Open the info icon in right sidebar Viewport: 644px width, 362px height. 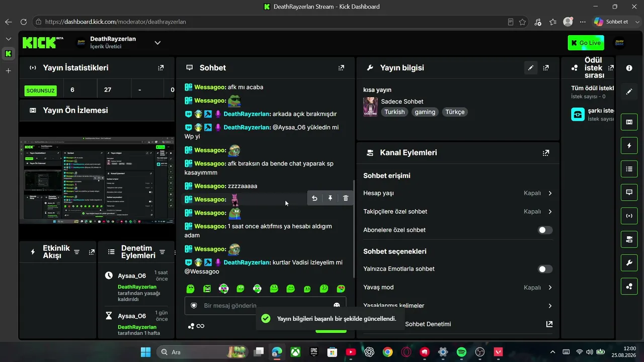[x=629, y=68]
